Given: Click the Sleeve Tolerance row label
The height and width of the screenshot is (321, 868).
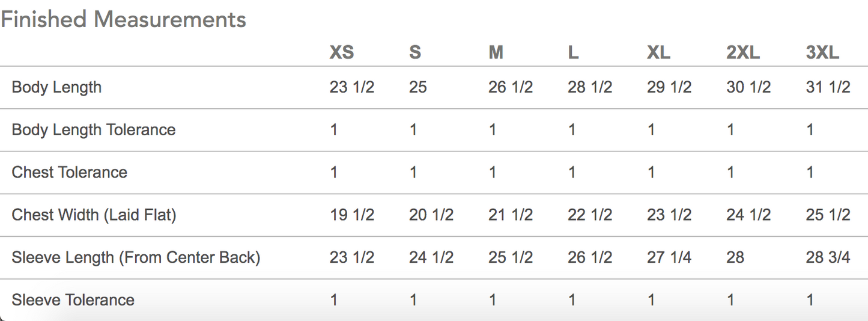Looking at the screenshot, I should coord(73,301).
